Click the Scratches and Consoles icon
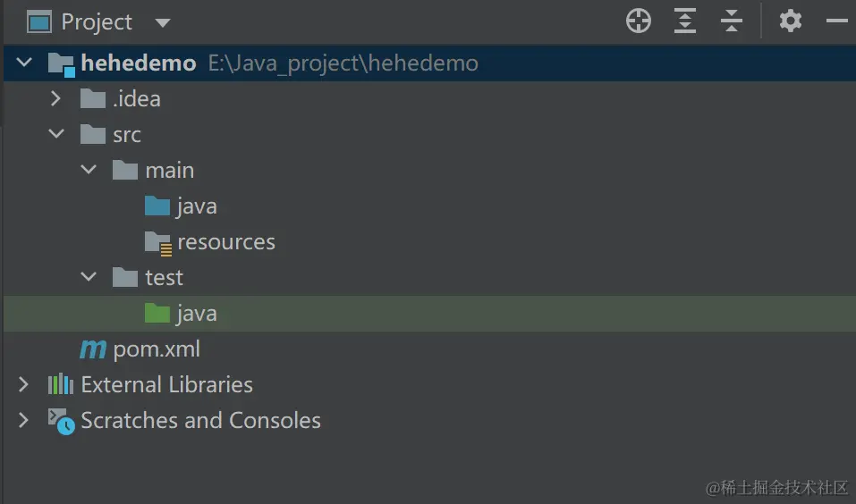 (x=61, y=421)
